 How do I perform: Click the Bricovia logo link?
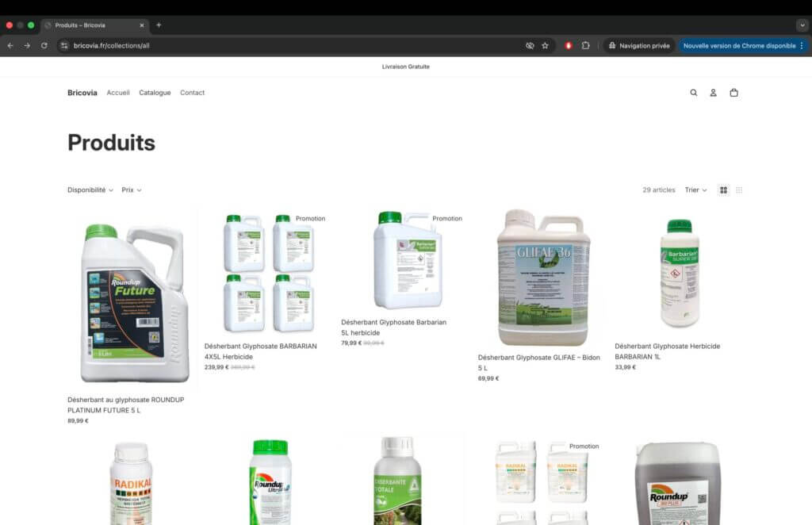point(82,93)
